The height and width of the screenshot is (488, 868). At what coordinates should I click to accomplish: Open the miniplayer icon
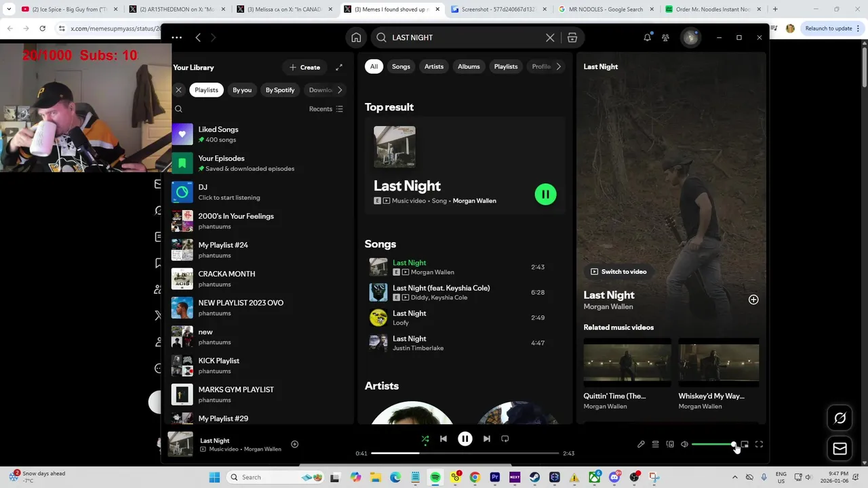[745, 445]
